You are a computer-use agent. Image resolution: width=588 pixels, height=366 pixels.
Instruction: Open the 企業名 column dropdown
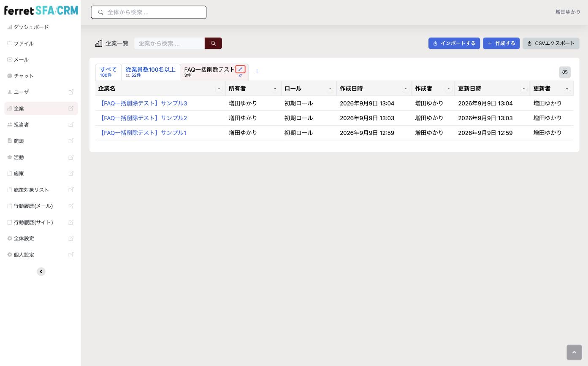219,89
